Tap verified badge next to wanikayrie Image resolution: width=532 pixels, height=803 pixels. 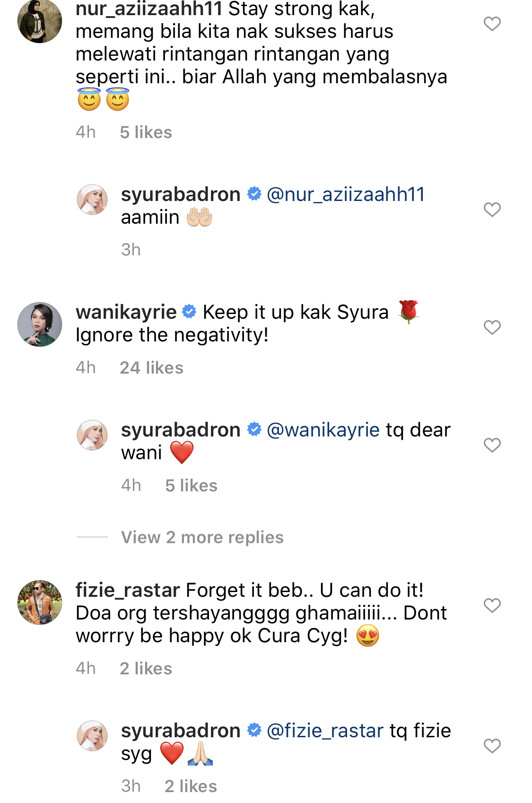pyautogui.click(x=189, y=312)
